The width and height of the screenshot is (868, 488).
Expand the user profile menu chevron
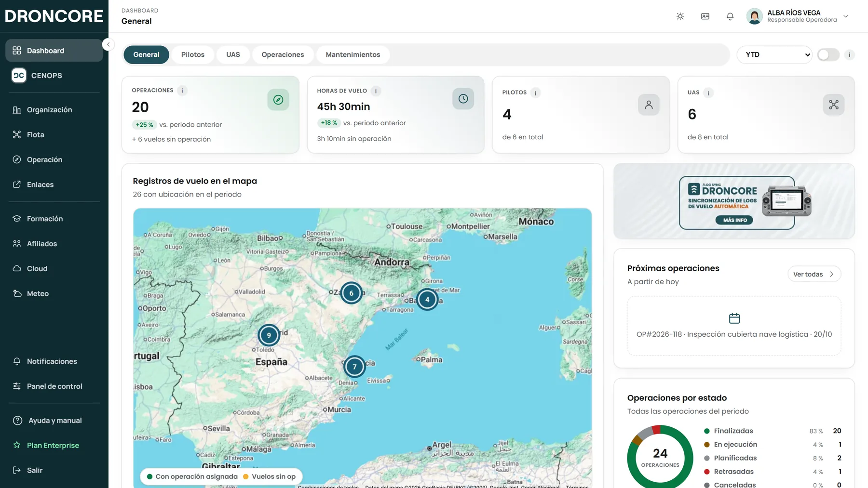pyautogui.click(x=846, y=16)
